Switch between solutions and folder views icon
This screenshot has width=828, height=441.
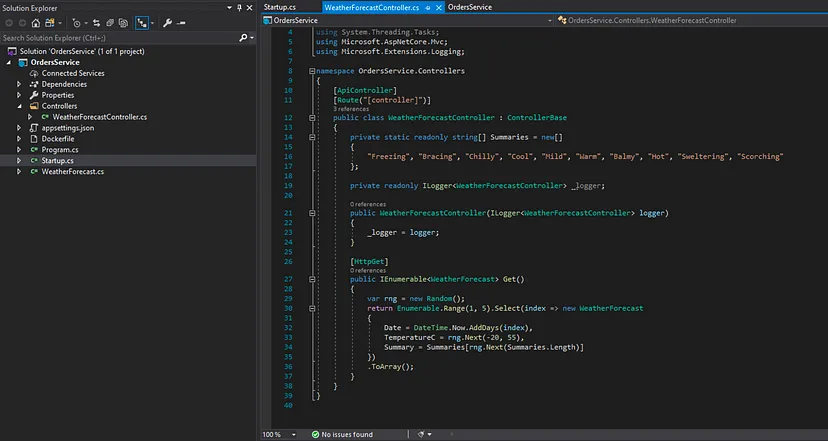pyautogui.click(x=50, y=23)
